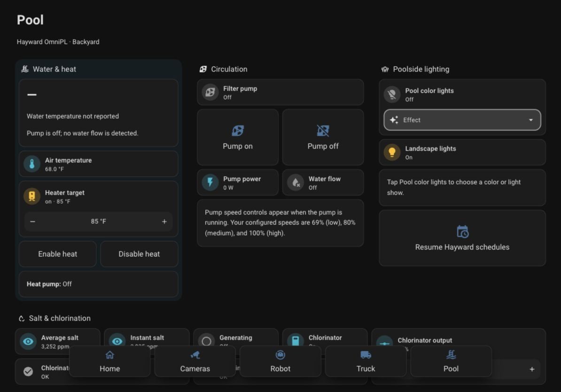The image size is (561, 392).
Task: Go to the Cameras tab
Action: [195, 361]
